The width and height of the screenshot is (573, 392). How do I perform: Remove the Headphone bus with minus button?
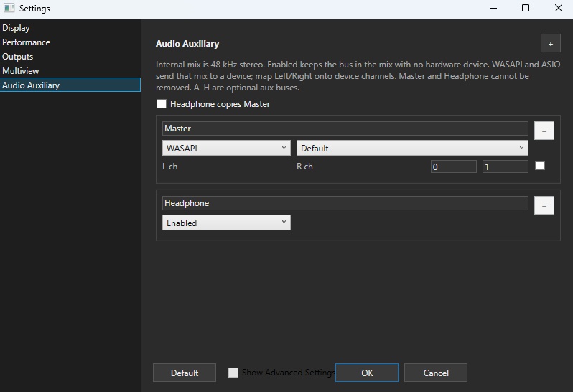coord(544,205)
